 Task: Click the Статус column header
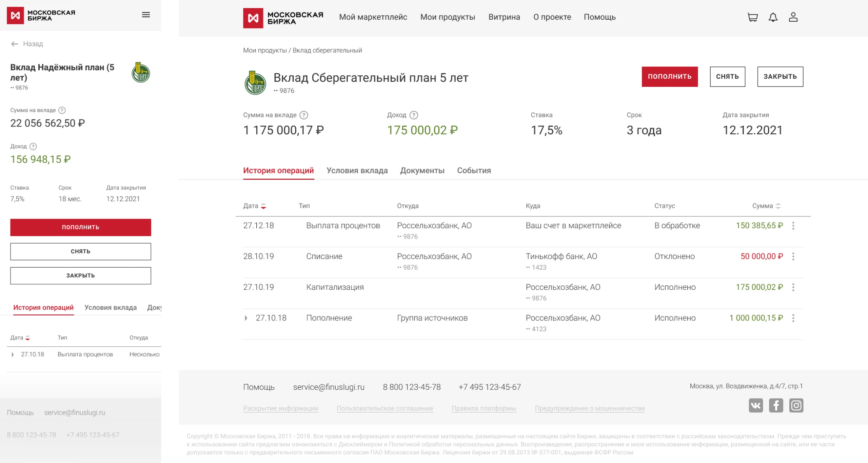665,206
